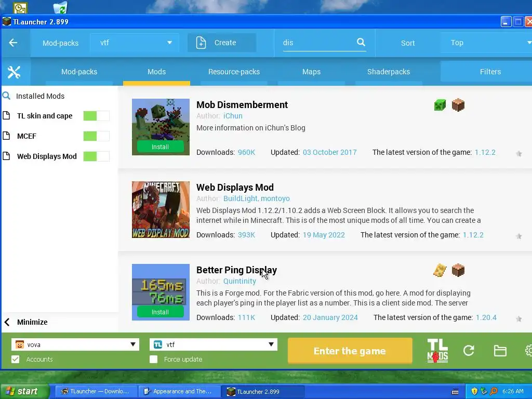Toggle the MCEF mod switch
The height and width of the screenshot is (399, 532).
click(x=96, y=136)
